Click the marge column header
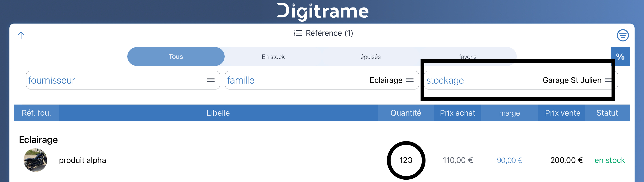Screen dimensions: 644x182 (509, 113)
